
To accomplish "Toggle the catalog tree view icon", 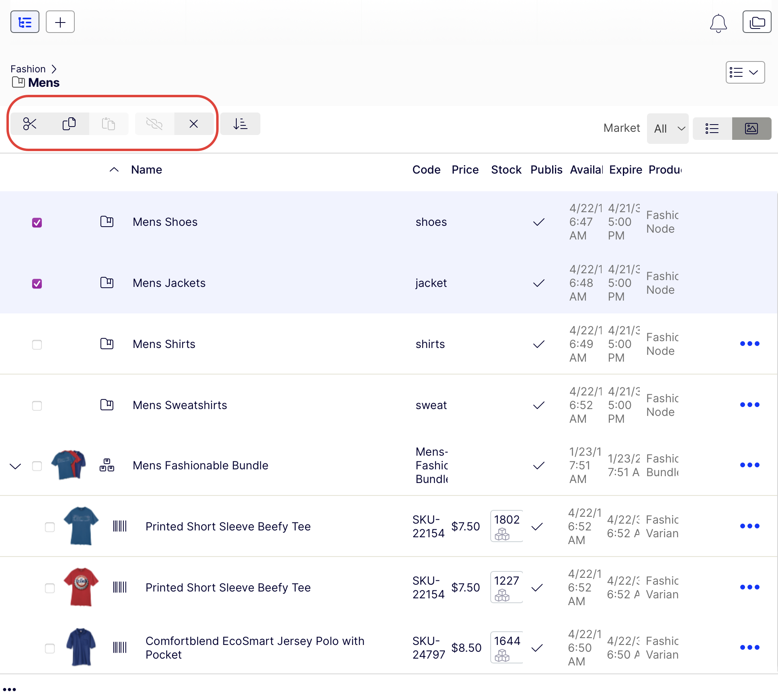I will pos(25,22).
